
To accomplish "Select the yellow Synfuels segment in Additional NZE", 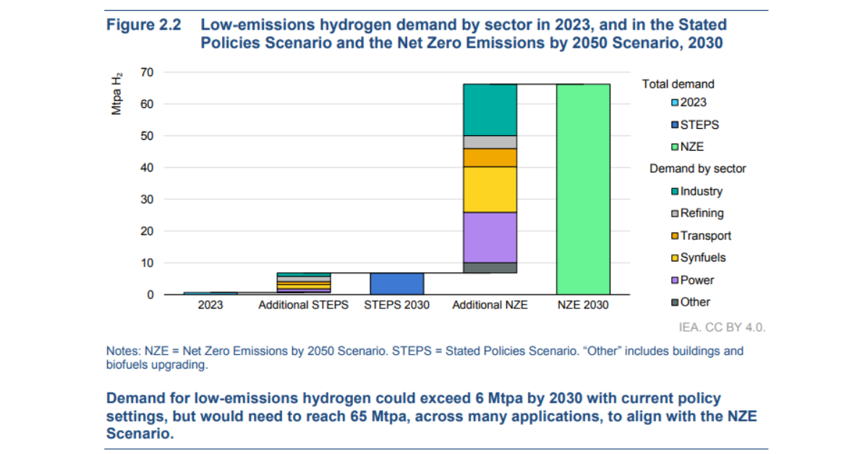I will (x=490, y=189).
